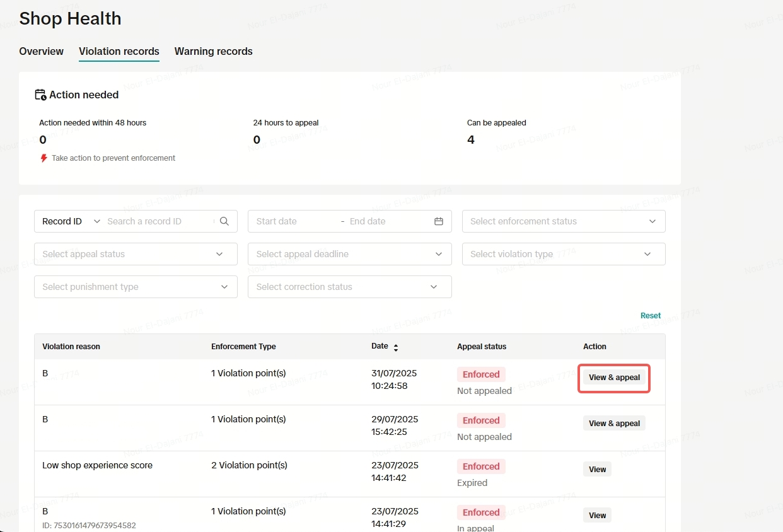Click the 31/07/2025 10:24:58 date cell

[x=395, y=379]
